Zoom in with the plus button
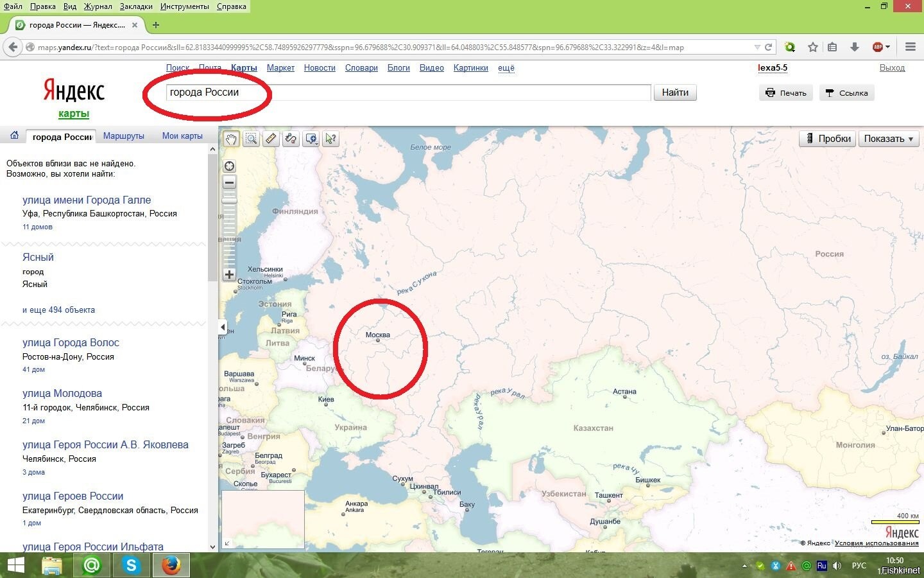 tap(229, 274)
